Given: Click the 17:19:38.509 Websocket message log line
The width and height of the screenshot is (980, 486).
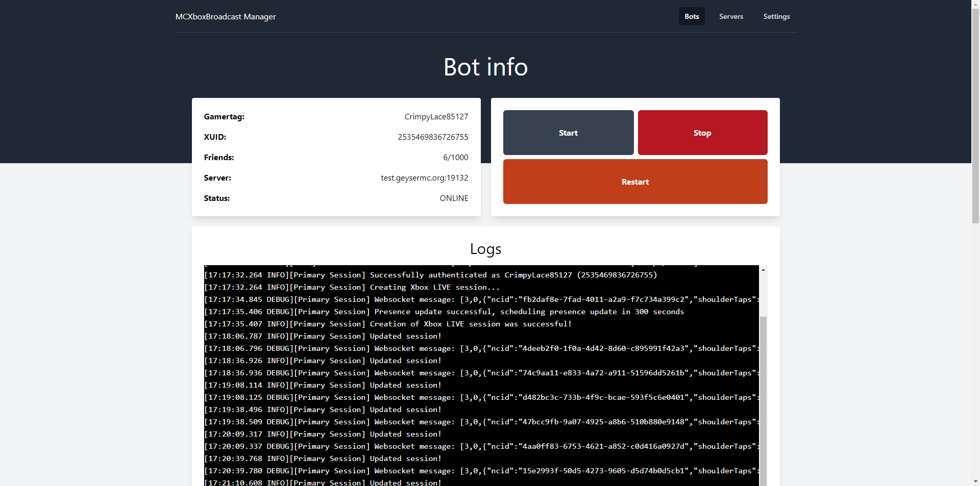Looking at the screenshot, I should point(482,422).
